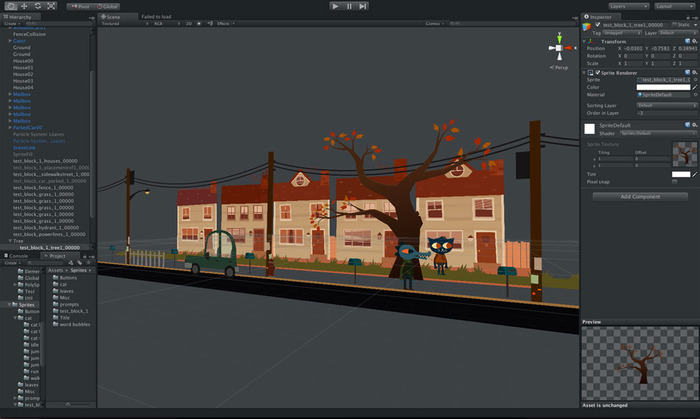Click the Material field object picker circle
The height and width of the screenshot is (419, 700).
click(695, 95)
